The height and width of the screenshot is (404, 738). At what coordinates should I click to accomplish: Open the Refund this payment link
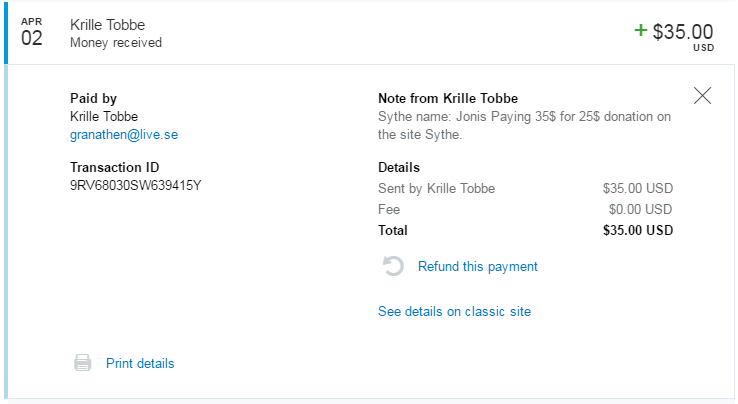tap(477, 267)
